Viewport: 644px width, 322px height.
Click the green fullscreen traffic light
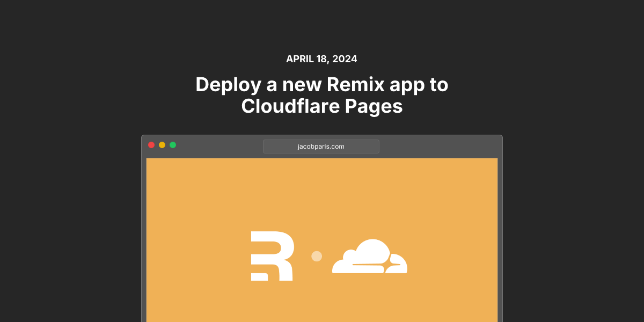[x=173, y=145]
